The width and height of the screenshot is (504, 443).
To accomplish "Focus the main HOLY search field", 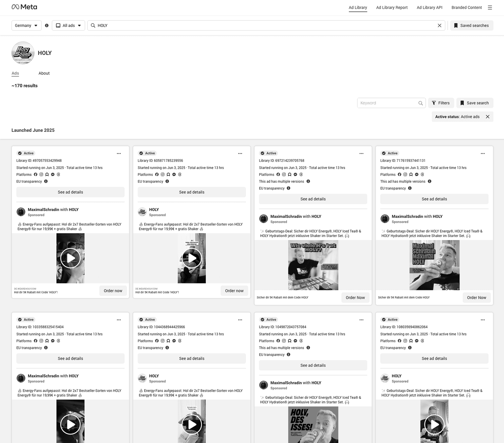I will (x=266, y=25).
